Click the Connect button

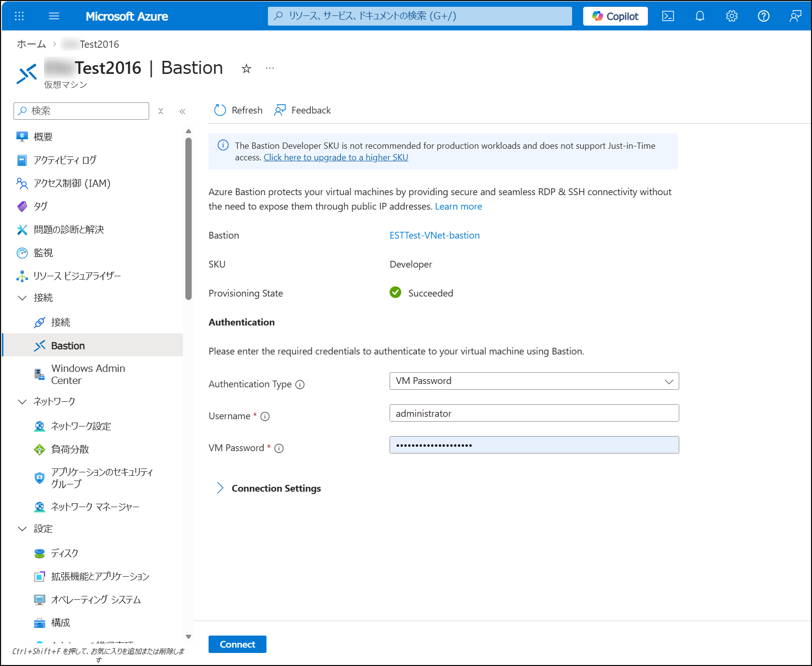tap(238, 644)
